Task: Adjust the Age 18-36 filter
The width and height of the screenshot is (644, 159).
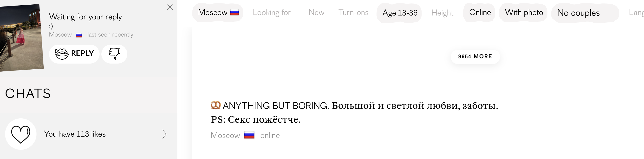Action: point(400,13)
